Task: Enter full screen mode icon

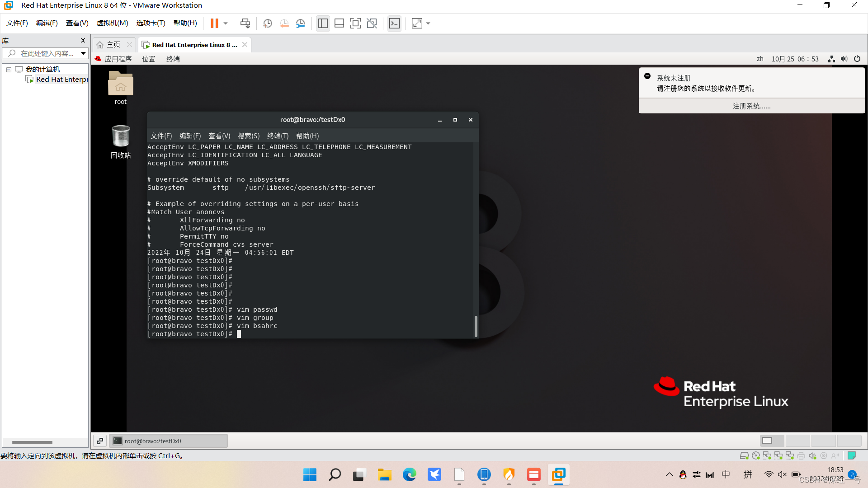Action: click(x=355, y=23)
